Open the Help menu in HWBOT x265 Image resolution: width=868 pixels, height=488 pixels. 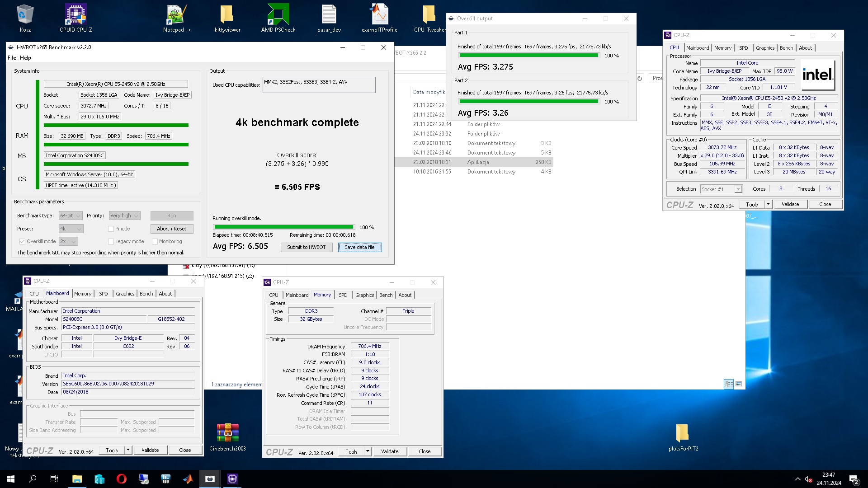(x=25, y=58)
